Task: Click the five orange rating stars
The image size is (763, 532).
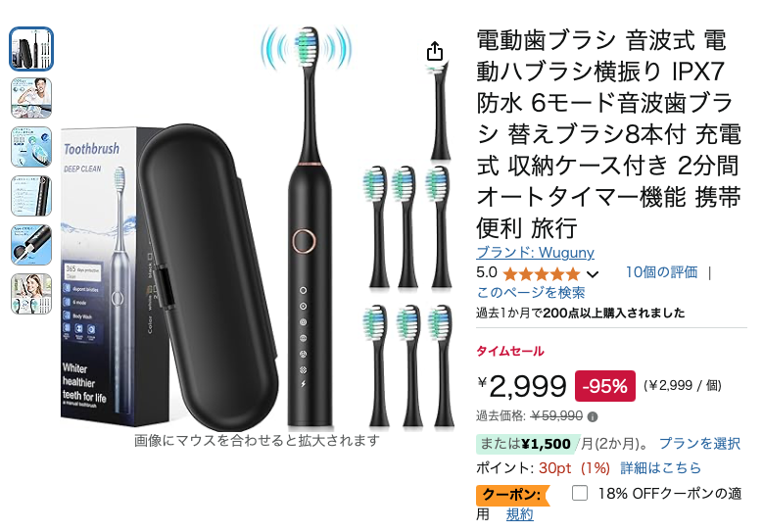Action: click(542, 274)
